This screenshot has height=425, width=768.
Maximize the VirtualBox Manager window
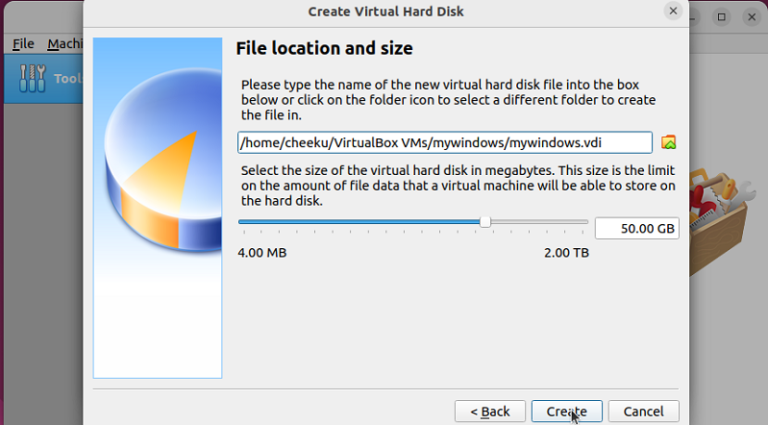click(723, 17)
